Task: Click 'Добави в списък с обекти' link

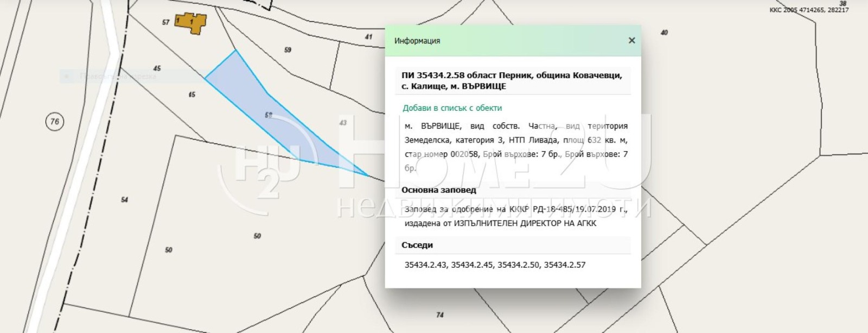Action: 452,108
